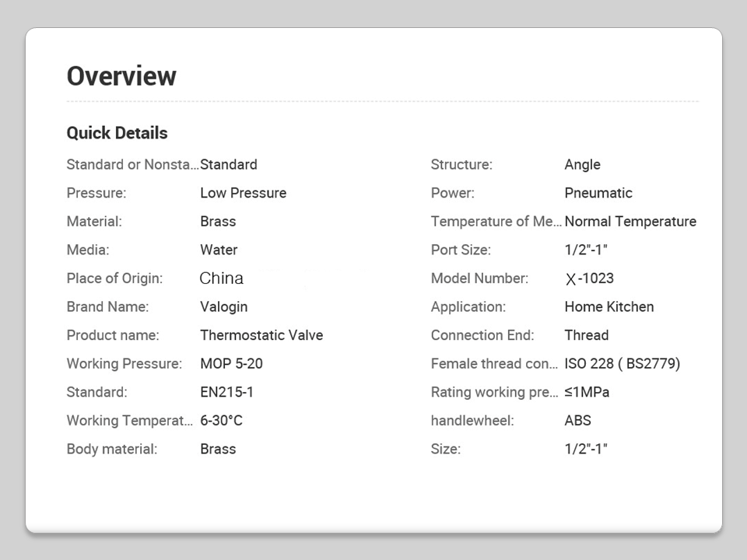Click the Place of Origin 'China'
This screenshot has width=747, height=560.
(222, 278)
